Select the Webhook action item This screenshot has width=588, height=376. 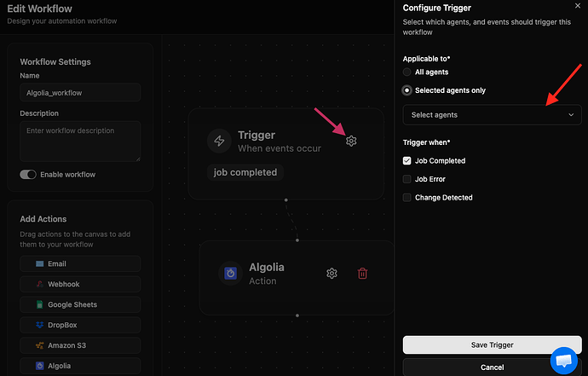point(80,284)
